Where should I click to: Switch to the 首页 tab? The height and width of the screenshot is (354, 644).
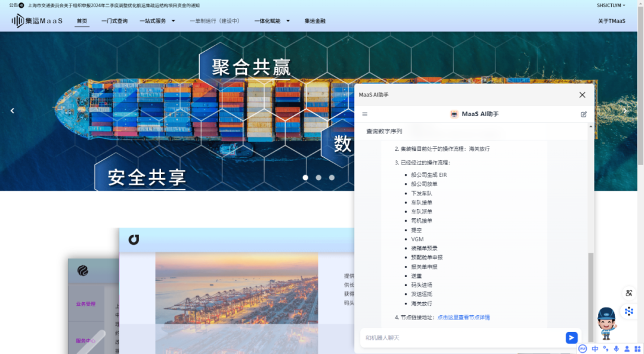pos(82,20)
